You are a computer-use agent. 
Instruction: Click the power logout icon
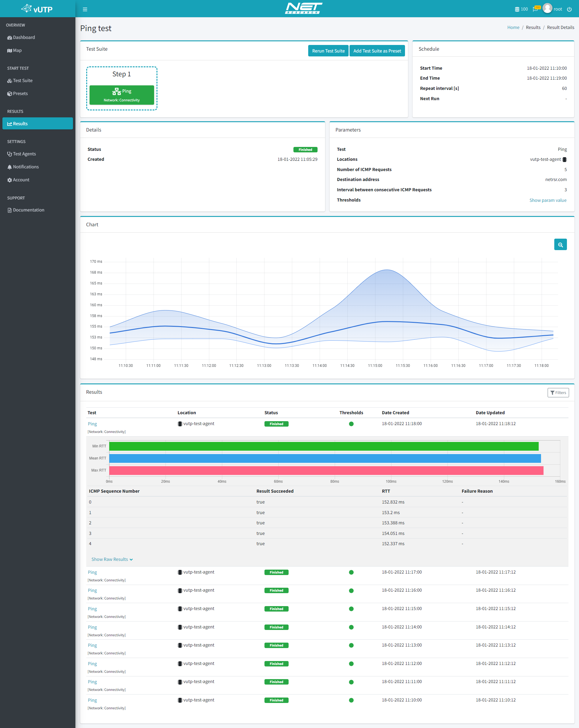(569, 9)
